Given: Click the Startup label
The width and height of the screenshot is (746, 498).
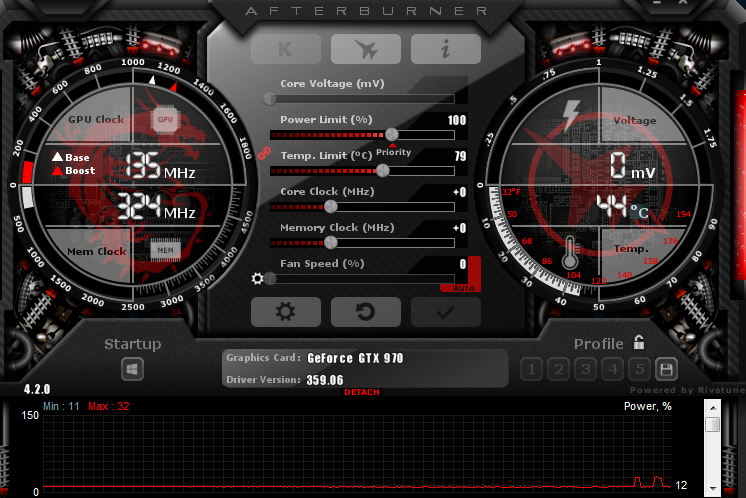Looking at the screenshot, I should coord(132,343).
